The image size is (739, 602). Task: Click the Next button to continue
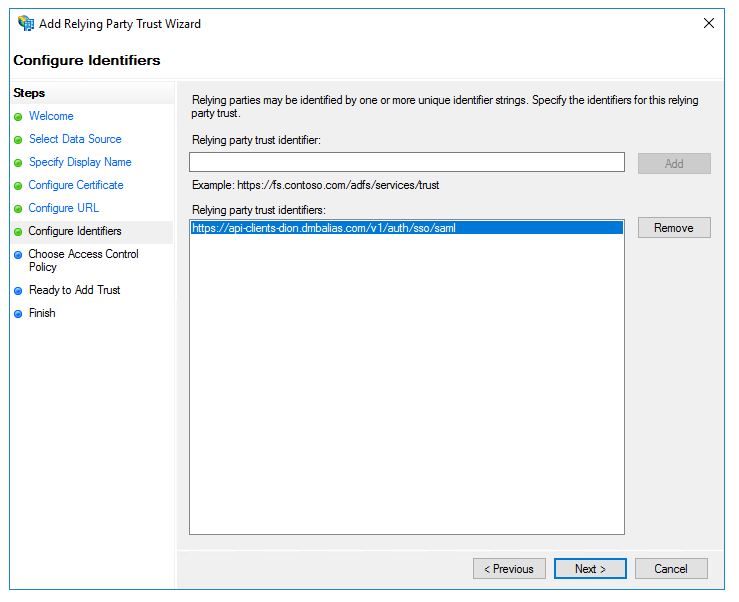590,569
